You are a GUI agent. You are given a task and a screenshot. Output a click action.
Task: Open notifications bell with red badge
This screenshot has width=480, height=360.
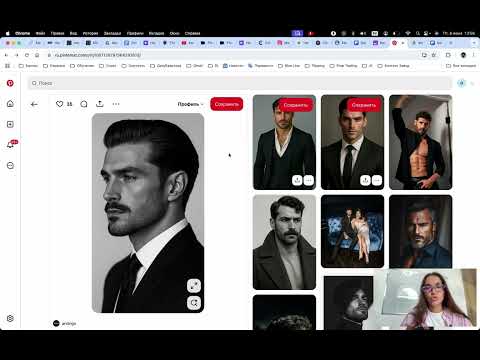click(x=11, y=145)
